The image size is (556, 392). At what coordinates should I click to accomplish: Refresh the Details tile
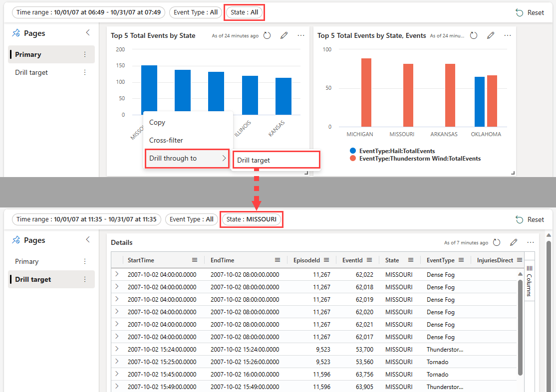pyautogui.click(x=496, y=242)
